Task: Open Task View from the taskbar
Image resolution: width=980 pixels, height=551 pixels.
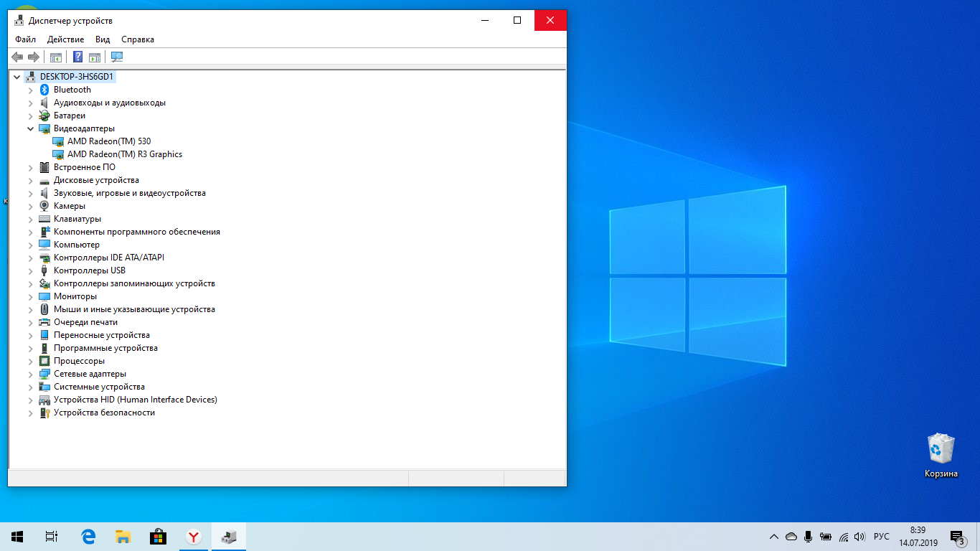Action: tap(51, 537)
